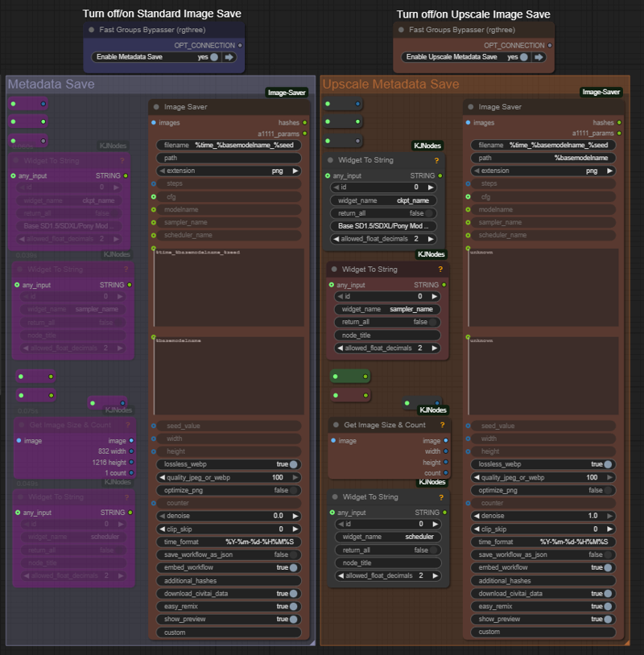Click the KJNodes badge above ckpt_name node in Upscale group
The image size is (644, 655).
427,146
